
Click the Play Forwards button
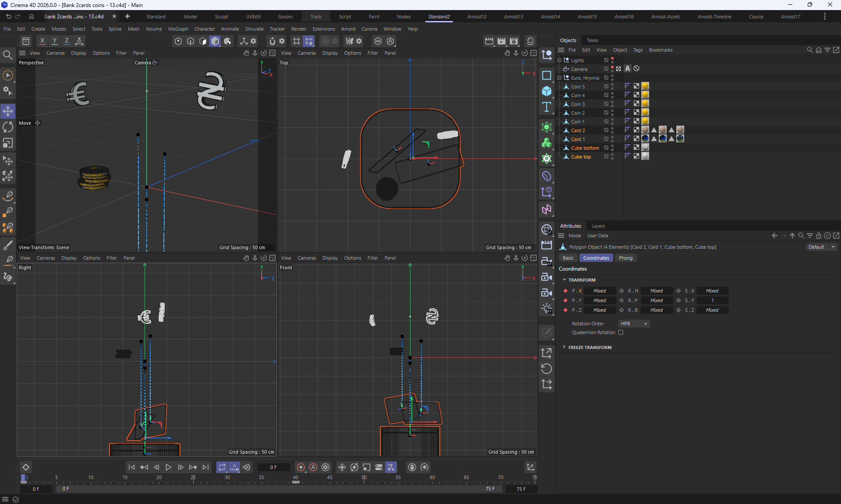pos(168,467)
